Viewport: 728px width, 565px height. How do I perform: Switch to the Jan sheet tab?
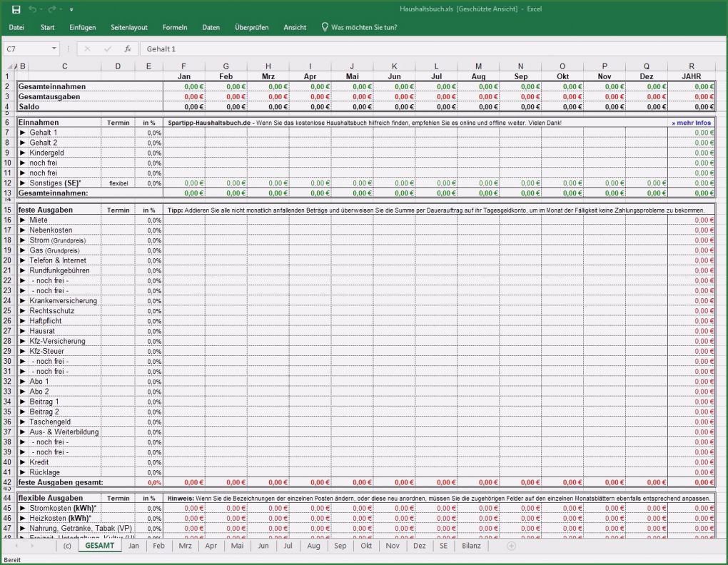point(133,546)
